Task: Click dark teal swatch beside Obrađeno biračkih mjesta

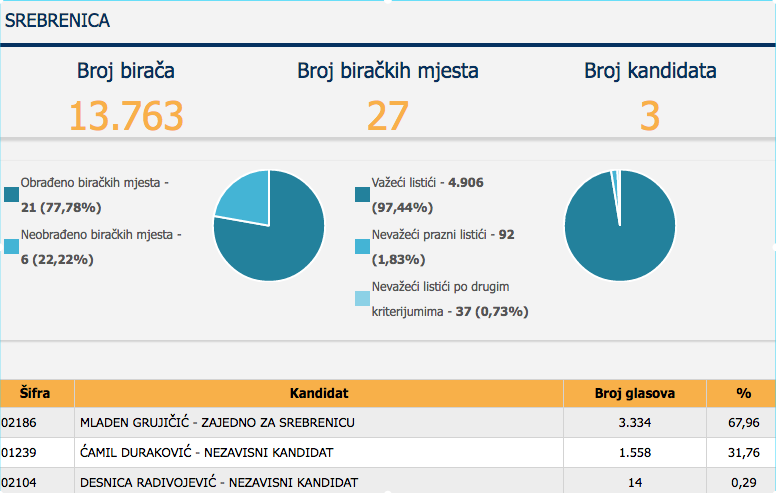Action: (11, 194)
